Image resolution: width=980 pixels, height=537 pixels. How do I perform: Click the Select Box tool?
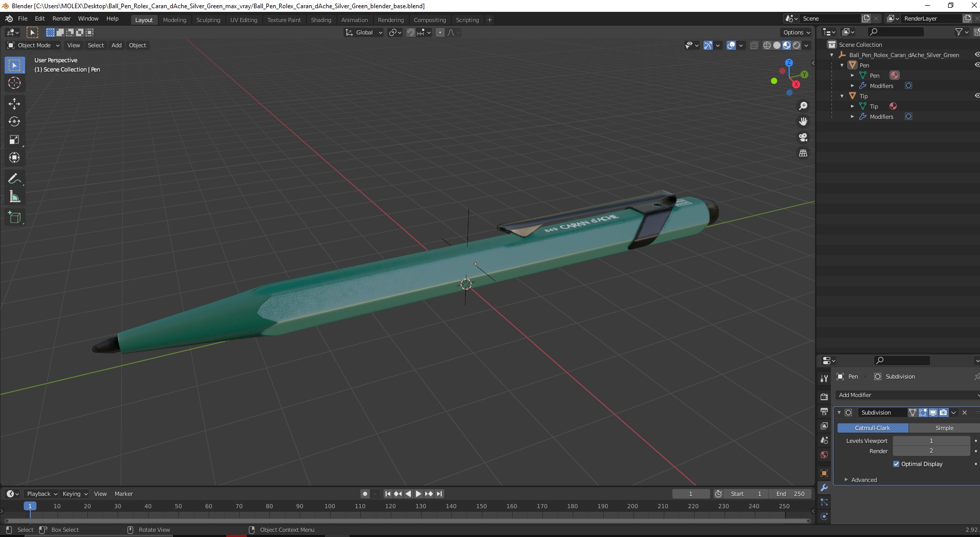pos(14,65)
